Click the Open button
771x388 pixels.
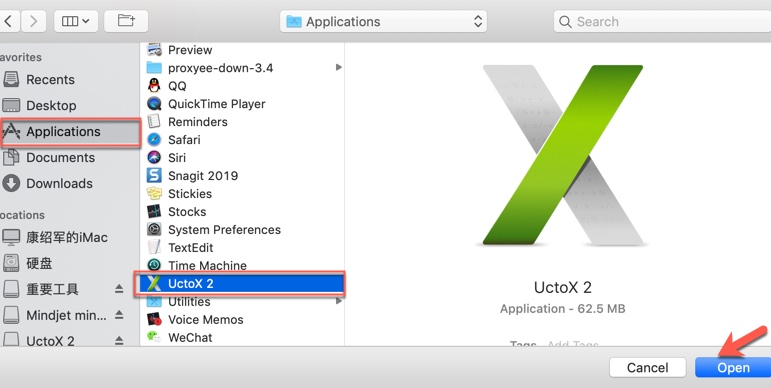[733, 367]
